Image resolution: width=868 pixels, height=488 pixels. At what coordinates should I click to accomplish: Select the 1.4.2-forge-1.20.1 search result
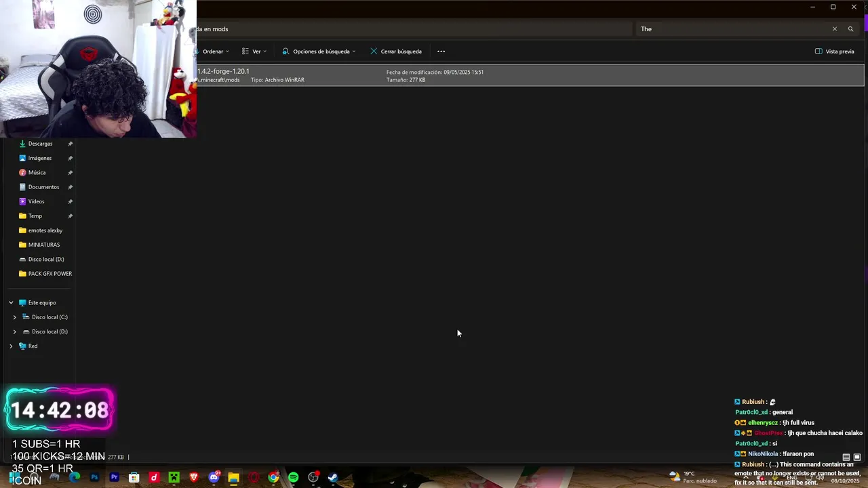pyautogui.click(x=530, y=76)
